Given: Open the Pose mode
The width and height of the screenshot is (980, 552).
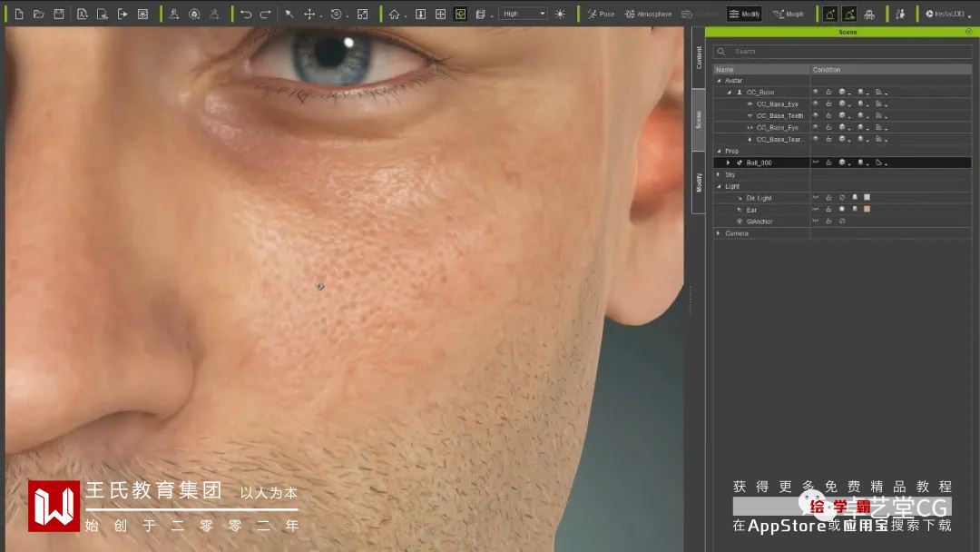Looking at the screenshot, I should coord(601,14).
